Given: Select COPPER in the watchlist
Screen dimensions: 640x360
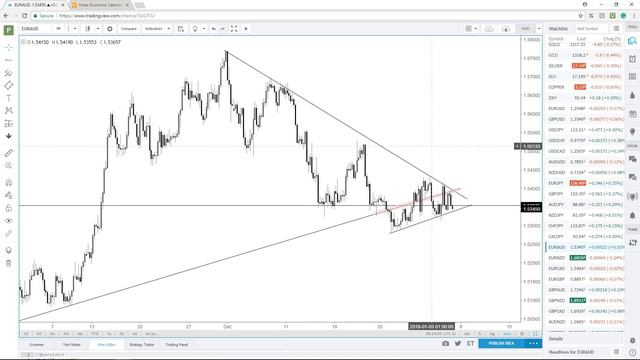Looking at the screenshot, I should pos(585,87).
